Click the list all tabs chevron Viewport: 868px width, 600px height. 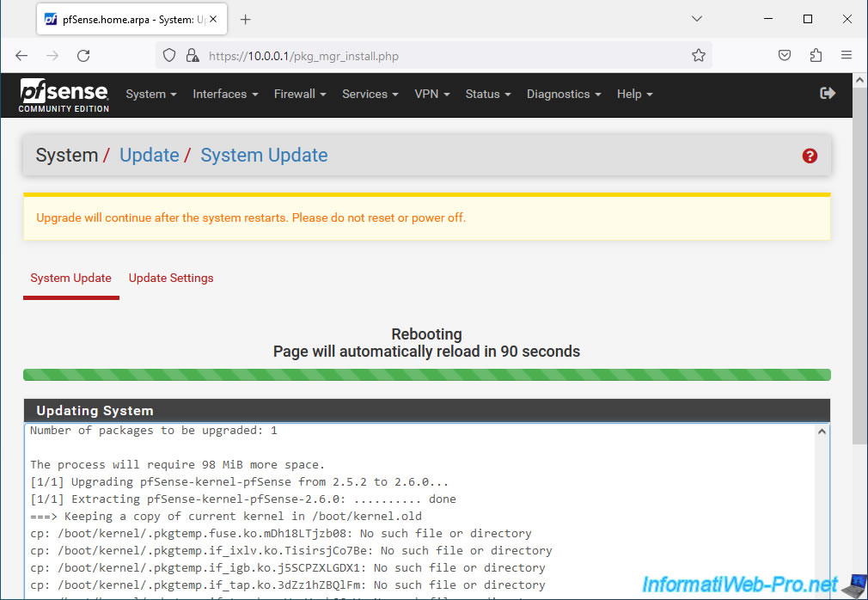coord(697,19)
